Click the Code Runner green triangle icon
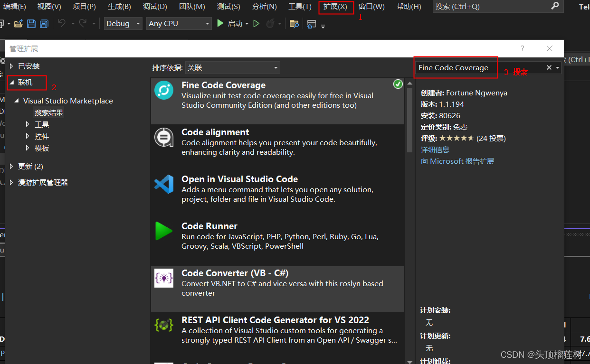The height and width of the screenshot is (364, 590). click(164, 231)
